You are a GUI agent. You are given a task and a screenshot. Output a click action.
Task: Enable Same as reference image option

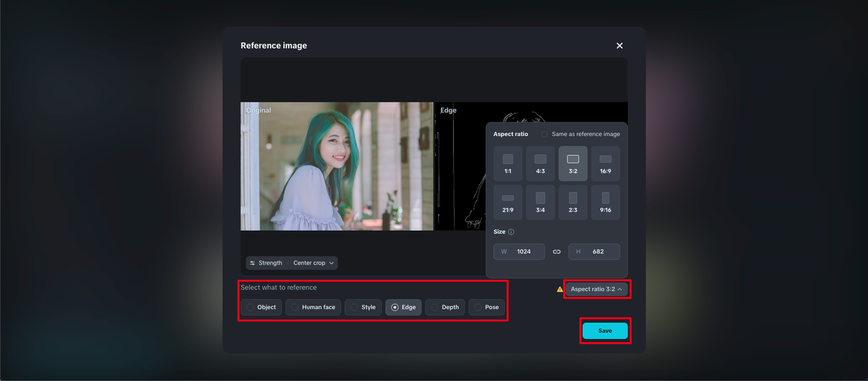coord(580,134)
